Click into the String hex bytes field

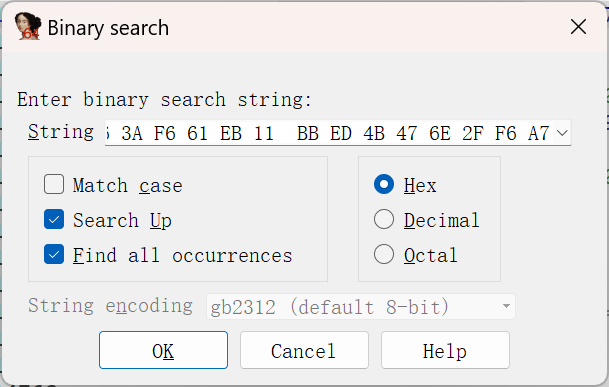[329, 133]
